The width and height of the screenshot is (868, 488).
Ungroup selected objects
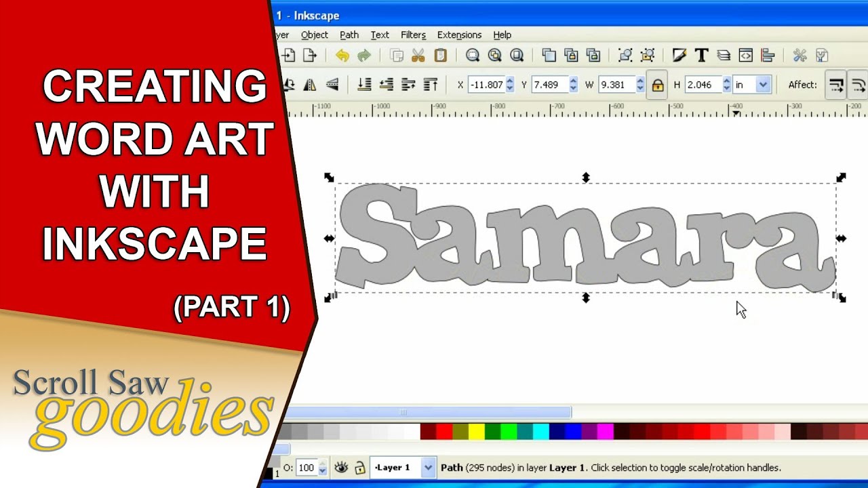648,56
